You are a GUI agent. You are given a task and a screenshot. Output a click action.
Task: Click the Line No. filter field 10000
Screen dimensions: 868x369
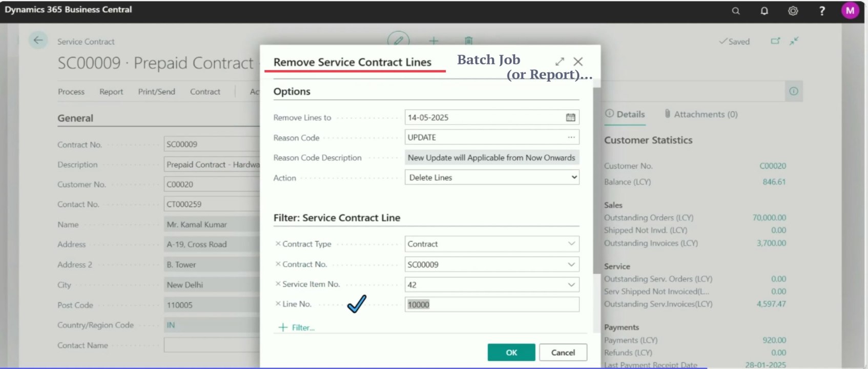click(x=492, y=304)
